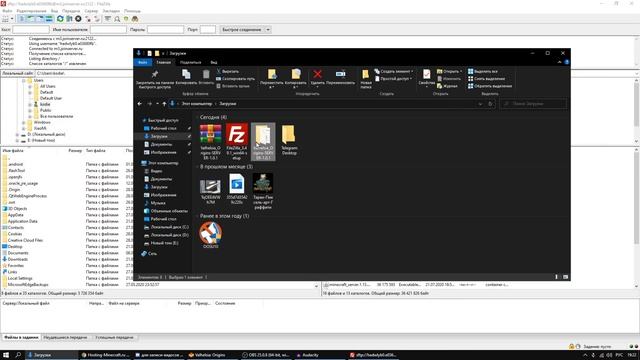This screenshot has width=640, height=360.
Task: Click Скопировать путь in Explorer ribbon
Action: click(236, 79)
